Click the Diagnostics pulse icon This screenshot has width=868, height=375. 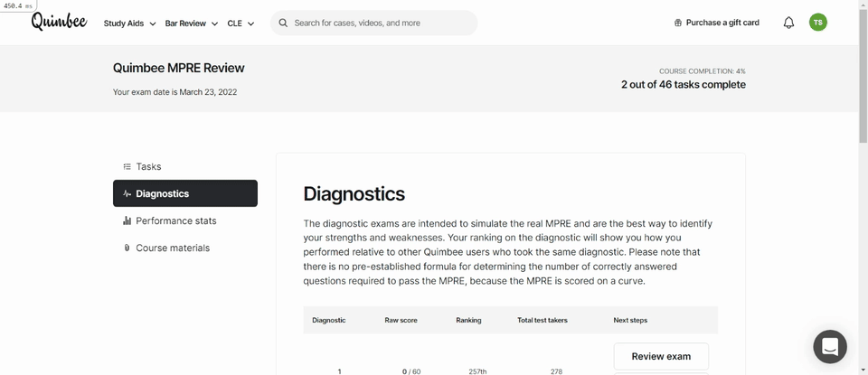click(x=127, y=193)
